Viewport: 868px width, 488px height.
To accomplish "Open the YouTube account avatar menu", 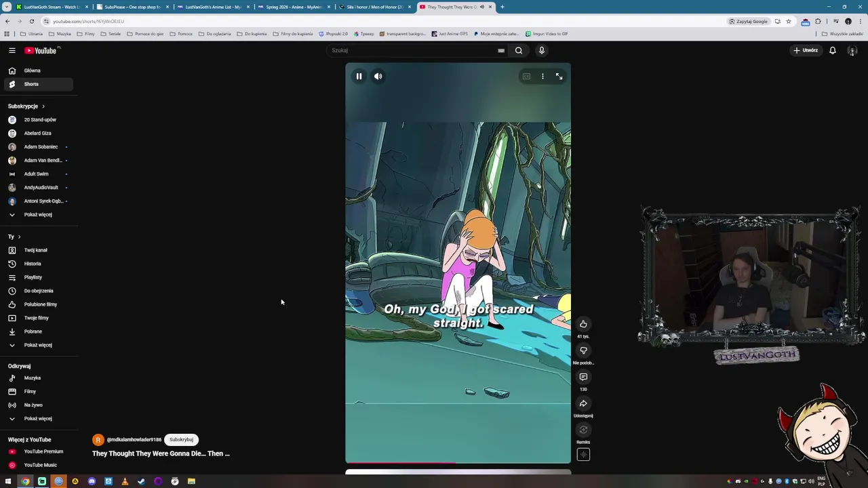I will 852,51.
